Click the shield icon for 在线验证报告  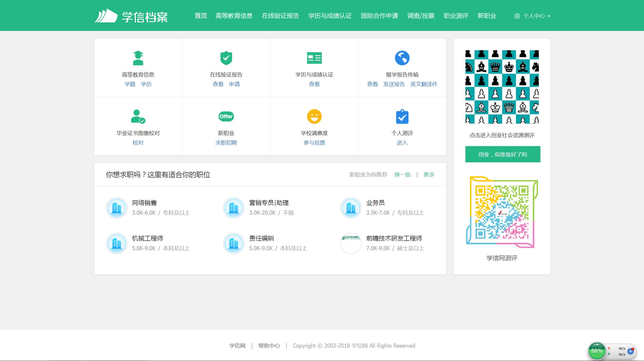(226, 58)
